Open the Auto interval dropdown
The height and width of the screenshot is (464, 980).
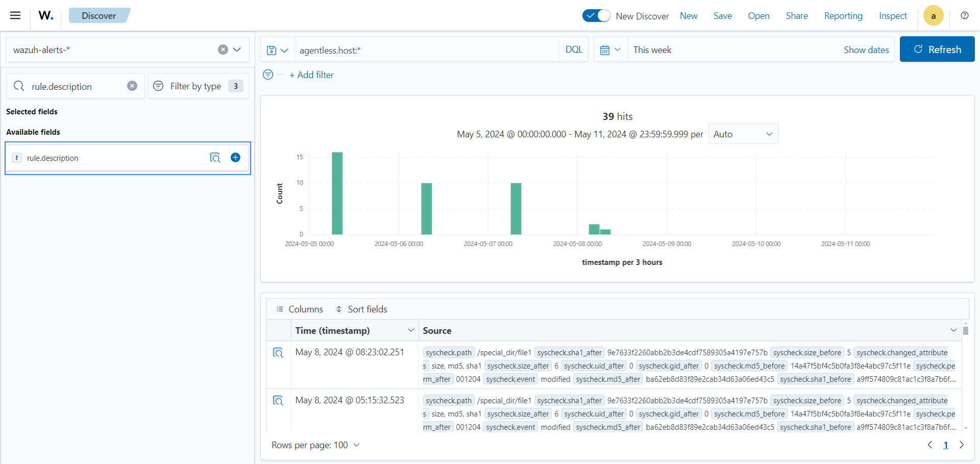[743, 134]
